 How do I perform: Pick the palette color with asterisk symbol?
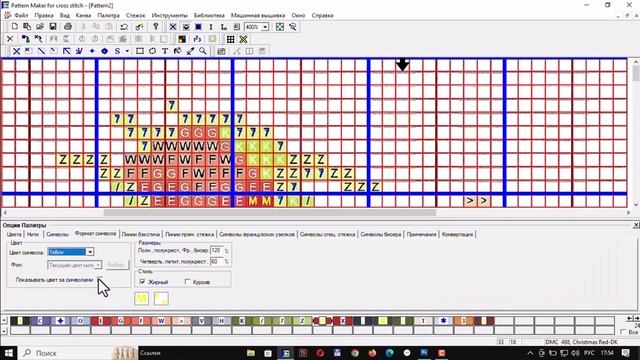click(x=444, y=321)
